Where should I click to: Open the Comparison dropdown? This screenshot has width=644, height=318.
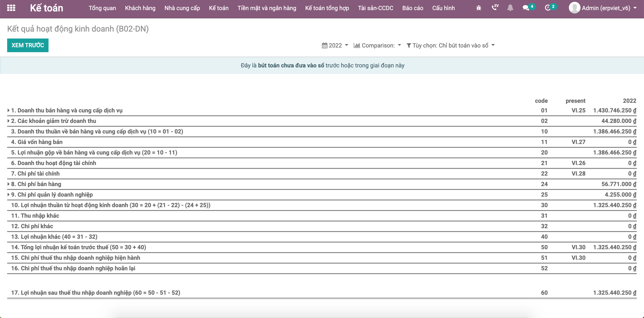377,45
